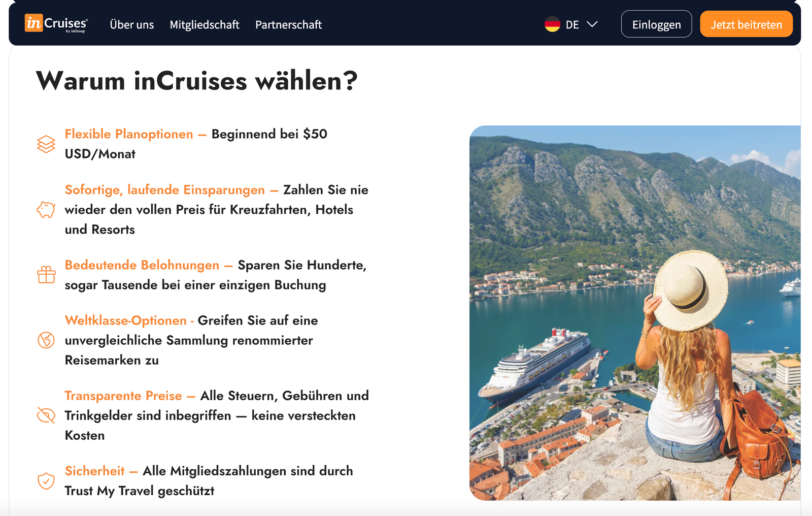Click the Einloggen button
The image size is (812, 516).
(x=656, y=24)
